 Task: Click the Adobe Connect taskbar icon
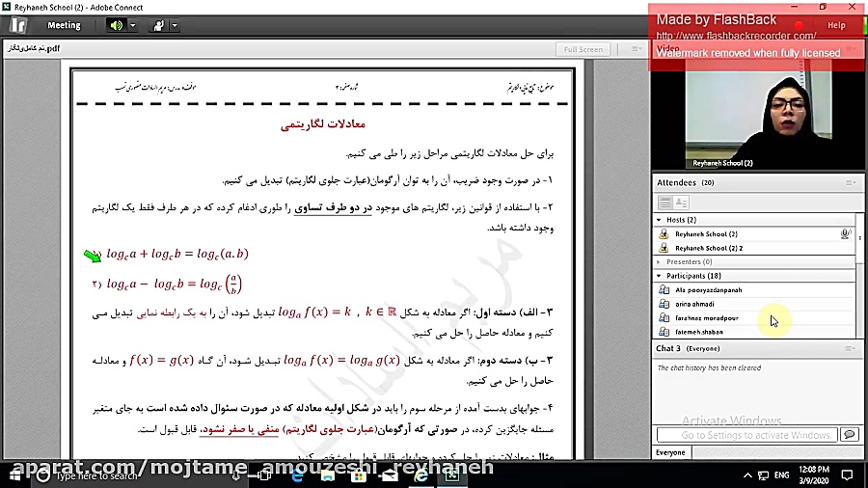click(x=452, y=474)
